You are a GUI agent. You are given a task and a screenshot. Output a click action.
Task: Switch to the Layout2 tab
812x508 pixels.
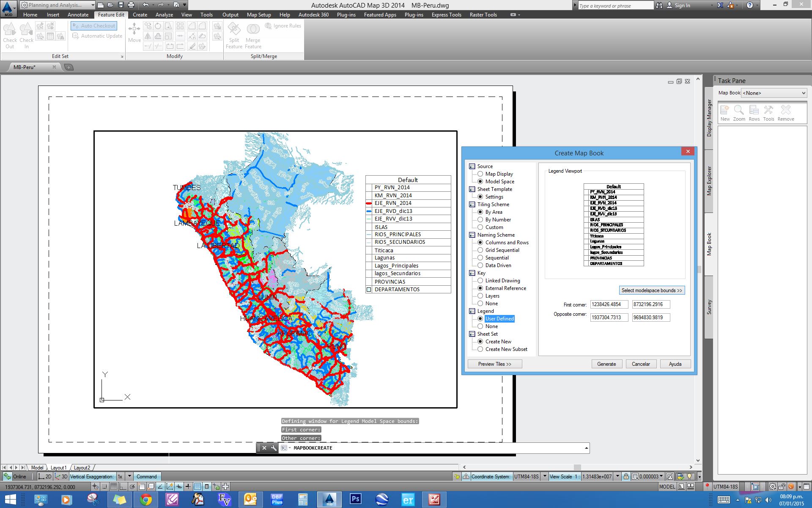point(82,467)
